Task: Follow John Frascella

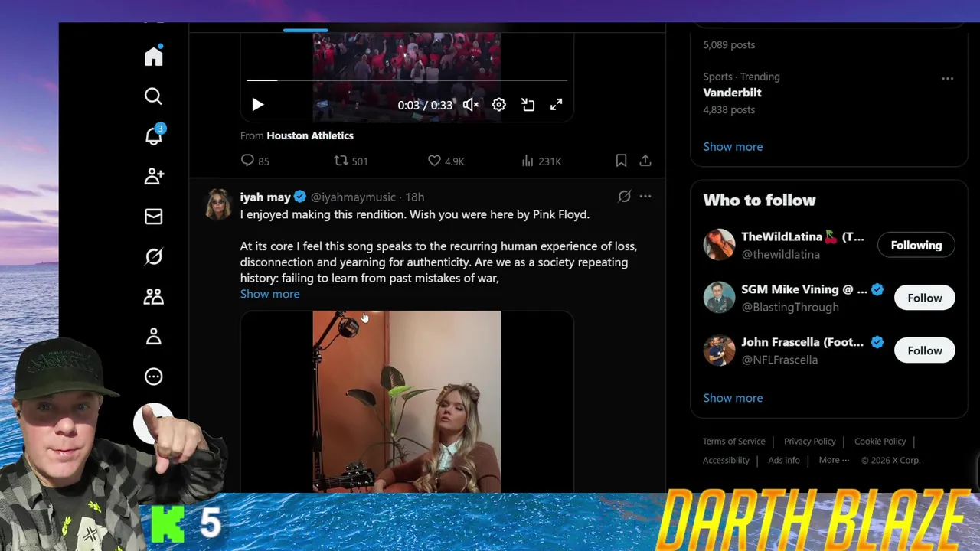Action: tap(925, 350)
